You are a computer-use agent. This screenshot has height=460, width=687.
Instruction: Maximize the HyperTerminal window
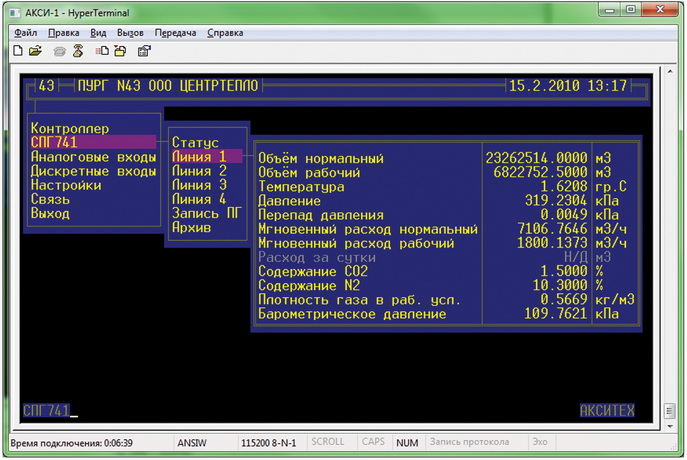pyautogui.click(x=630, y=10)
